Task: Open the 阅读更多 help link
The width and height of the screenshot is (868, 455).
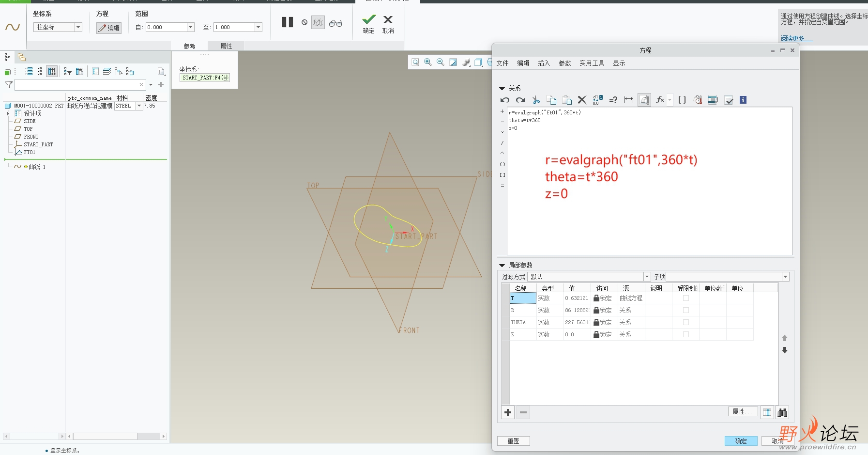Action: point(796,38)
